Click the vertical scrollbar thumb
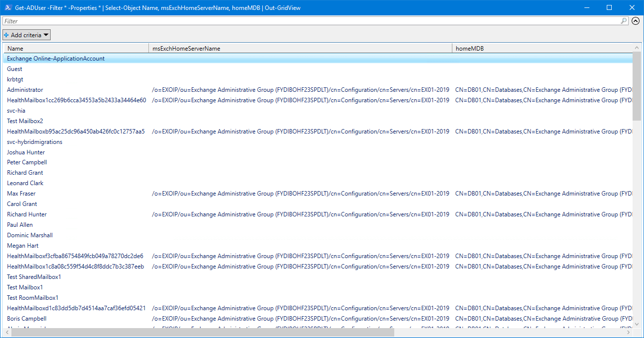Viewport: 644px width, 338px height. point(637,86)
